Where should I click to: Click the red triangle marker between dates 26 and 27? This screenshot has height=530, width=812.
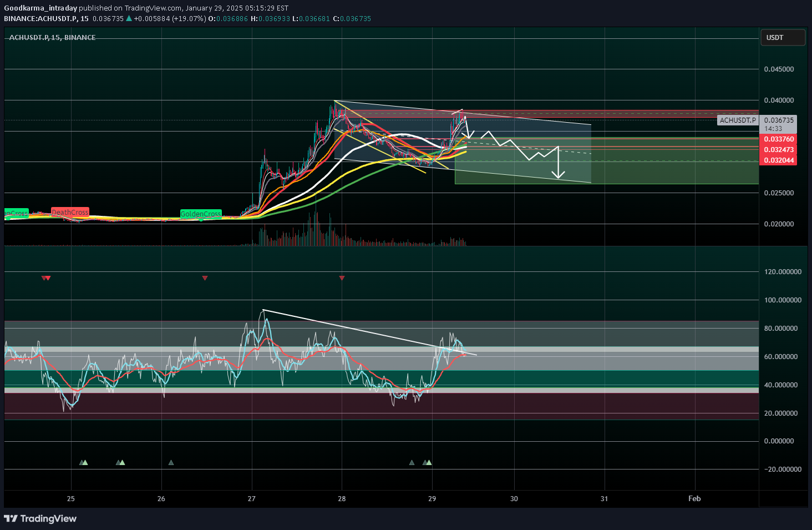pos(205,278)
